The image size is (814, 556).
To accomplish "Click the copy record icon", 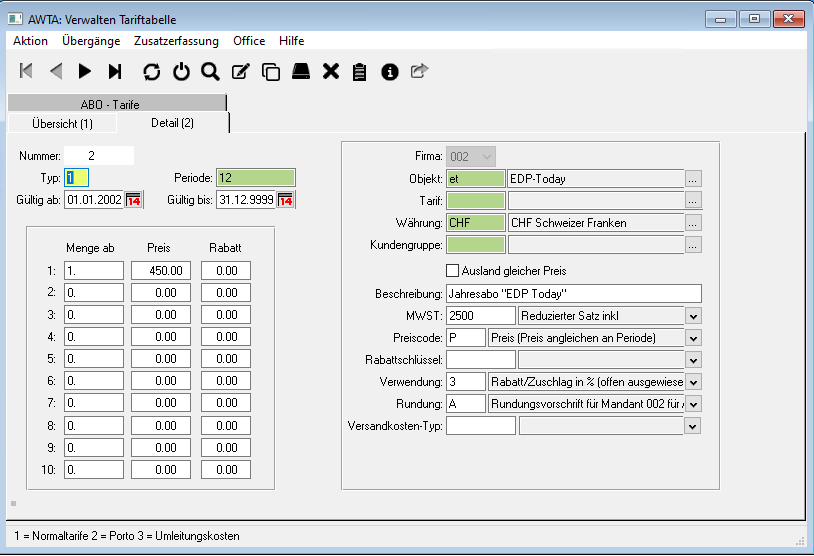I will pyautogui.click(x=270, y=71).
